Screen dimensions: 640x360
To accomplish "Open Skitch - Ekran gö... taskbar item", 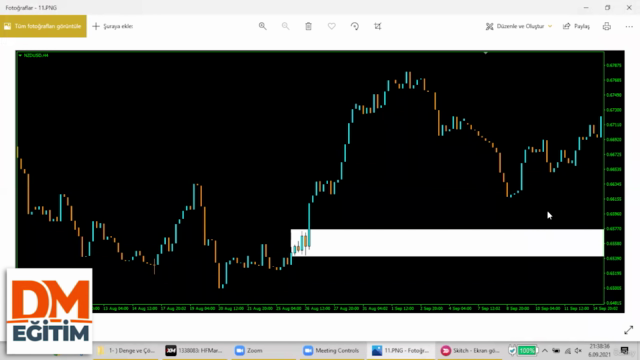I will (x=470, y=351).
